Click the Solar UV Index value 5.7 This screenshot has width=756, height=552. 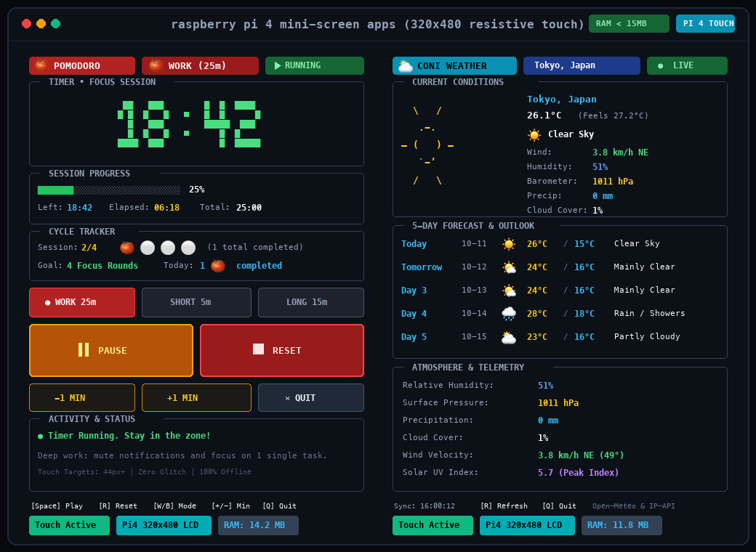coord(578,473)
